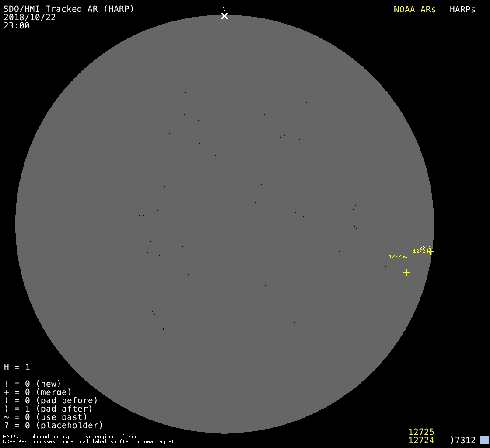The image size is (490, 448).
Task: Click the light blue 7312 color swatch
Action: pyautogui.click(x=484, y=440)
